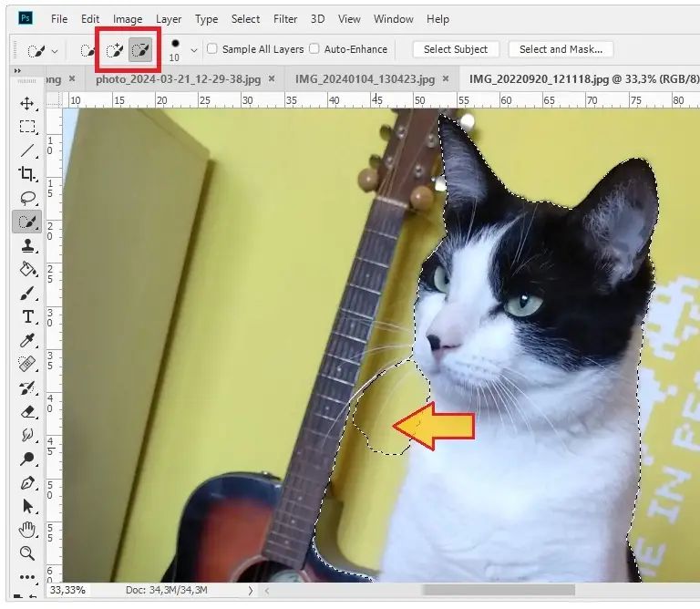
Task: Open the 3D menu
Action: [x=317, y=19]
